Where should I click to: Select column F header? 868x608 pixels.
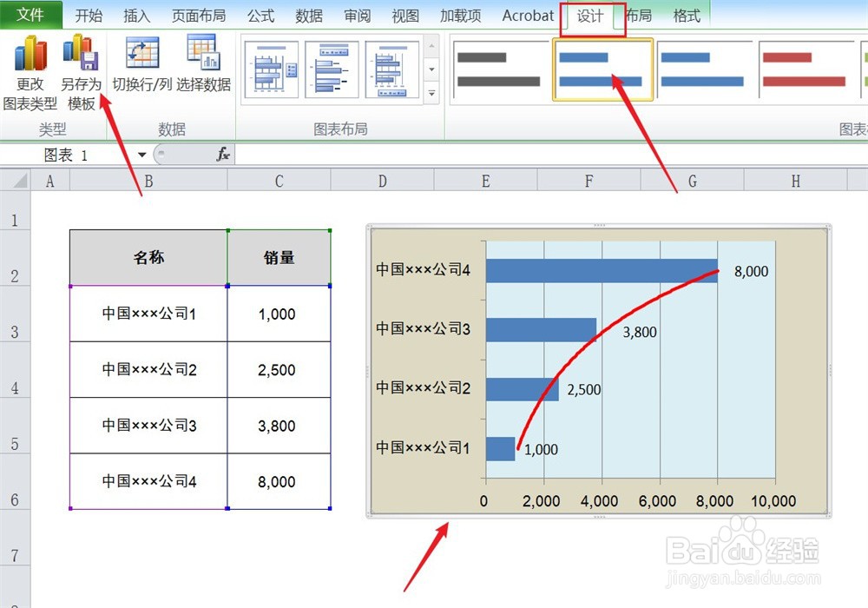(589, 181)
